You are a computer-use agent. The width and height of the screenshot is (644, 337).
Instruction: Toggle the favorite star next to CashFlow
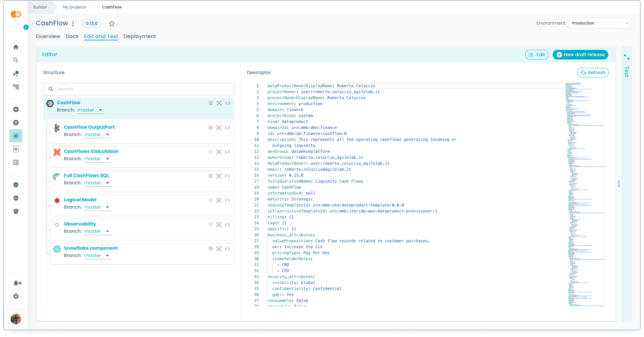click(x=111, y=24)
